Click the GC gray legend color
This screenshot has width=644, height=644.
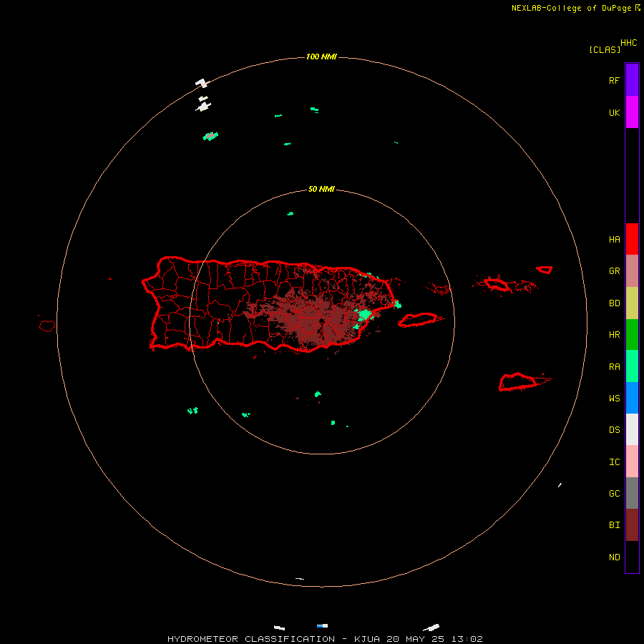coord(632,493)
